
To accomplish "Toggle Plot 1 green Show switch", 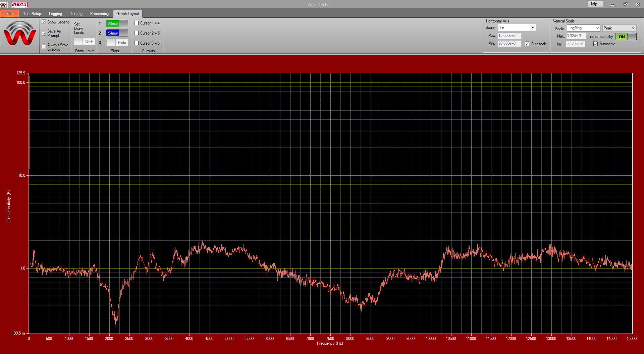I will tap(117, 23).
